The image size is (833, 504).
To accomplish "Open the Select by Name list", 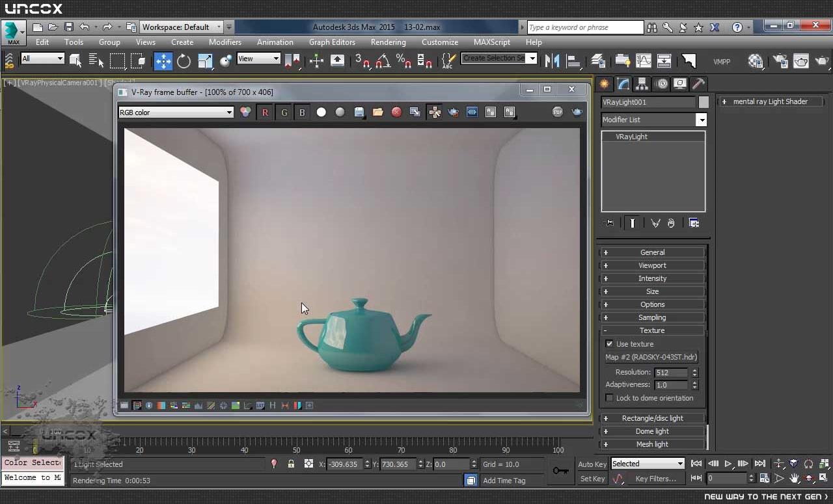I will coord(96,61).
